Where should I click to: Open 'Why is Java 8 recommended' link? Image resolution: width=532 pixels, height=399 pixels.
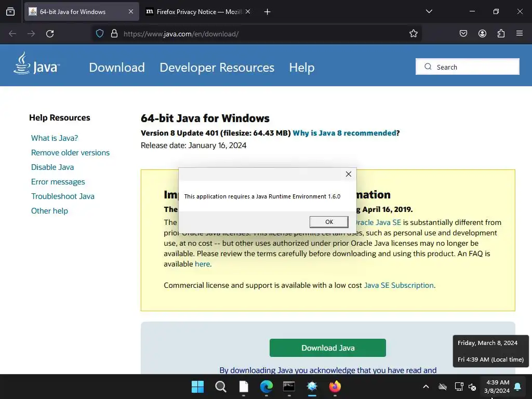pos(344,133)
